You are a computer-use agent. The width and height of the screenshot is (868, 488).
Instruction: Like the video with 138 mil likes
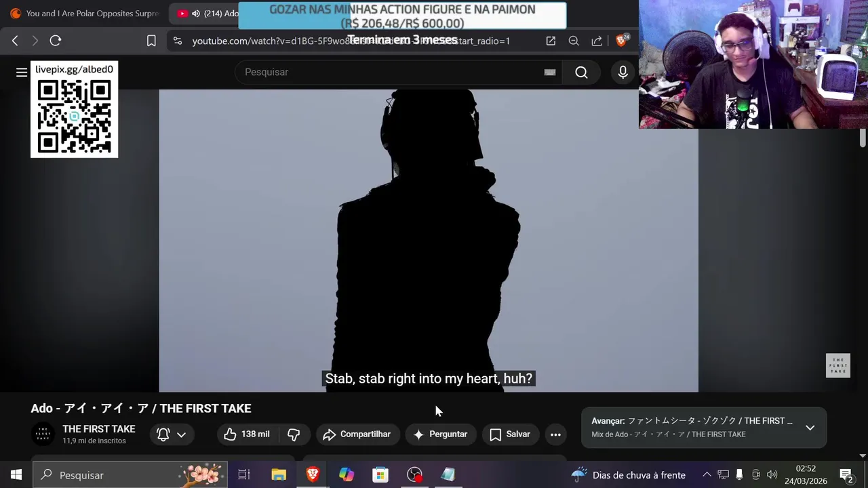[248, 434]
